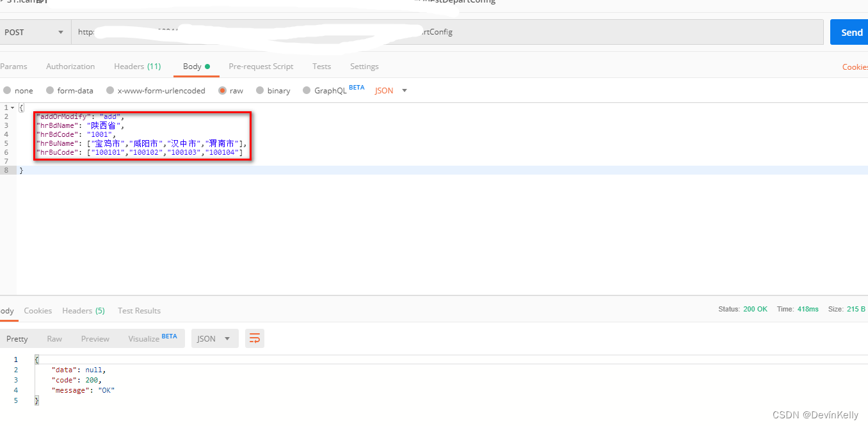Open the Headers (11) tab
The width and height of the screenshot is (868, 426).
point(137,66)
